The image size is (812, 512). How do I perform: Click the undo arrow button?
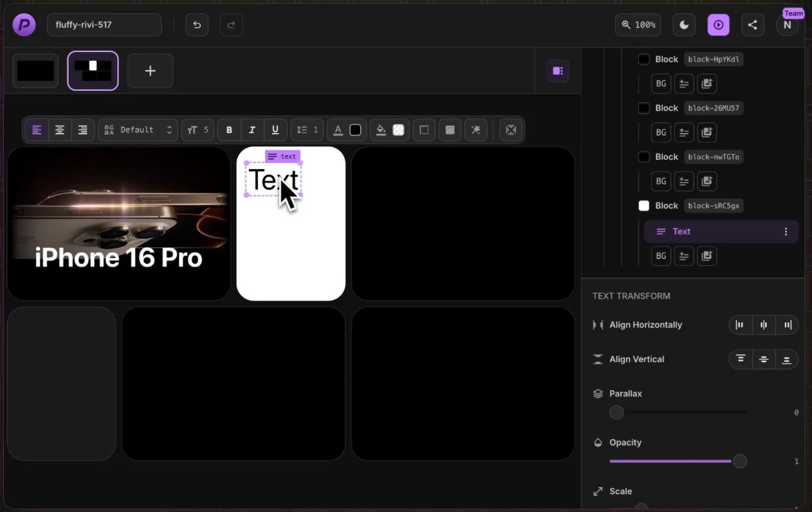[x=196, y=25]
